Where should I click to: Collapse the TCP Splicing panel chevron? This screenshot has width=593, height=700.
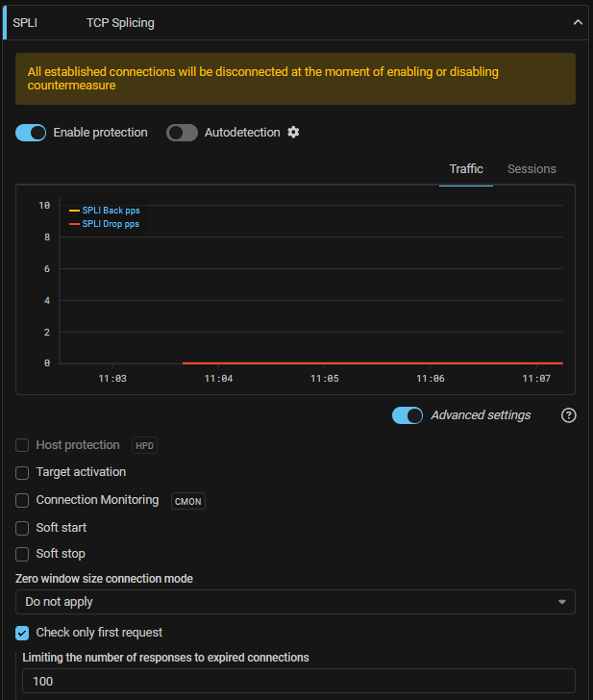577,22
